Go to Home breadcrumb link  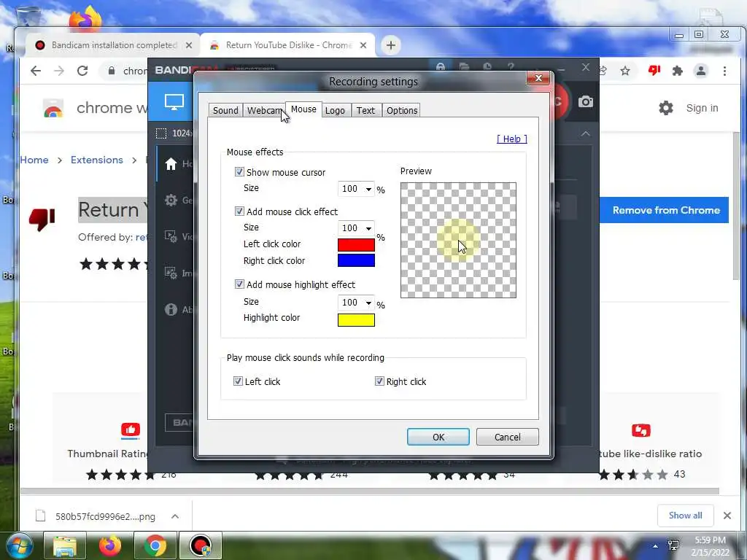[34, 160]
